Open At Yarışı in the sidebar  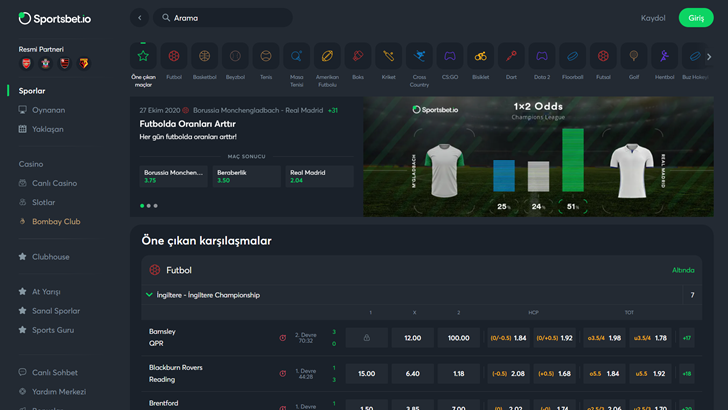coord(39,292)
